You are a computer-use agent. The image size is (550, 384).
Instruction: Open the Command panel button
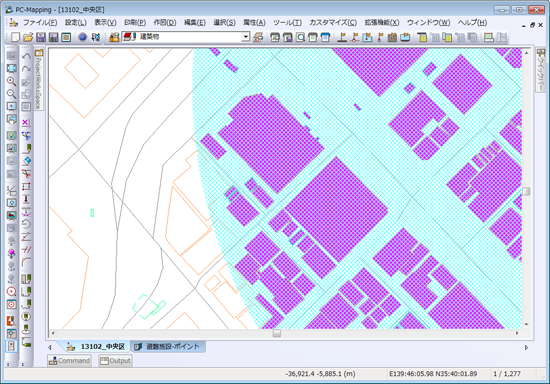69,361
